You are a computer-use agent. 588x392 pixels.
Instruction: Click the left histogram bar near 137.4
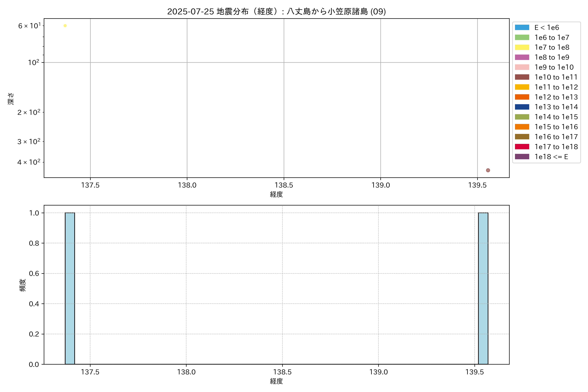click(70, 288)
